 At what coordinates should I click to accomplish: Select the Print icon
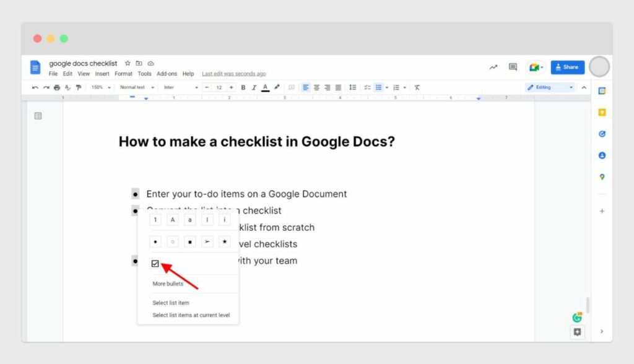click(57, 87)
